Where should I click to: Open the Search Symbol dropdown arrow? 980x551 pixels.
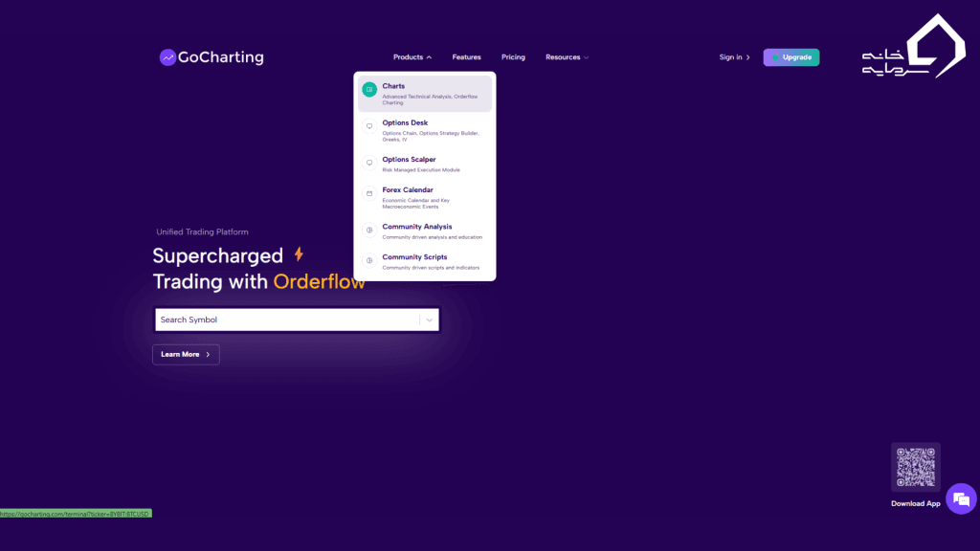click(430, 320)
